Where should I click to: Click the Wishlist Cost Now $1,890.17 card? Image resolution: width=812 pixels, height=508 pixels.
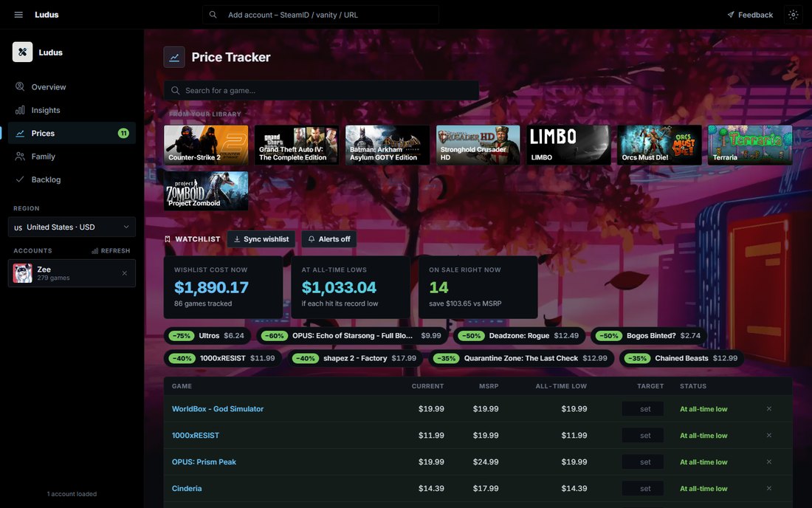(x=223, y=287)
